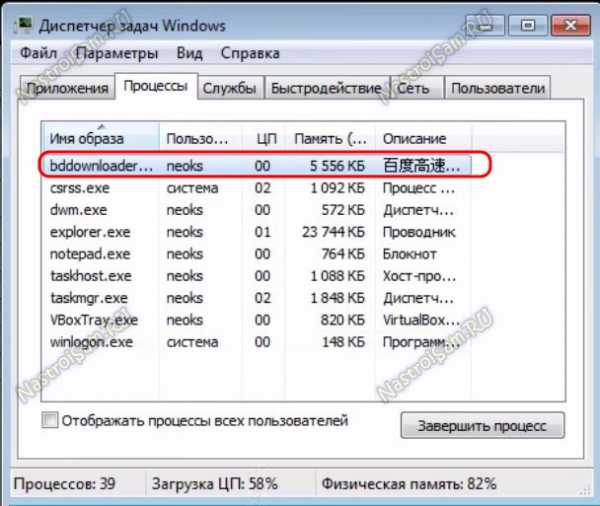
Task: Sort by Имя образа column header
Action: pyautogui.click(x=100, y=138)
